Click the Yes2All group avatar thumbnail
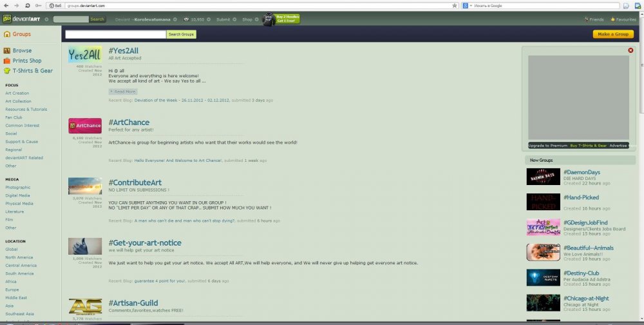The height and width of the screenshot is (325, 644). tap(85, 54)
